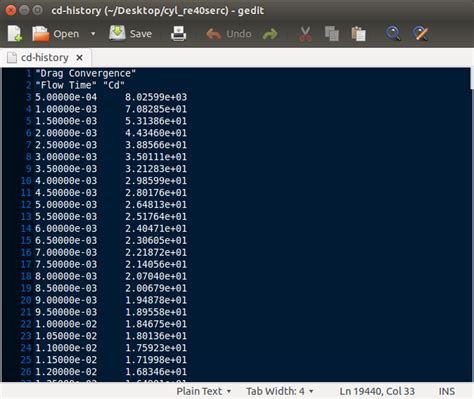Click the flow time 5.50000e-03
The height and width of the screenshot is (399, 474).
click(66, 217)
